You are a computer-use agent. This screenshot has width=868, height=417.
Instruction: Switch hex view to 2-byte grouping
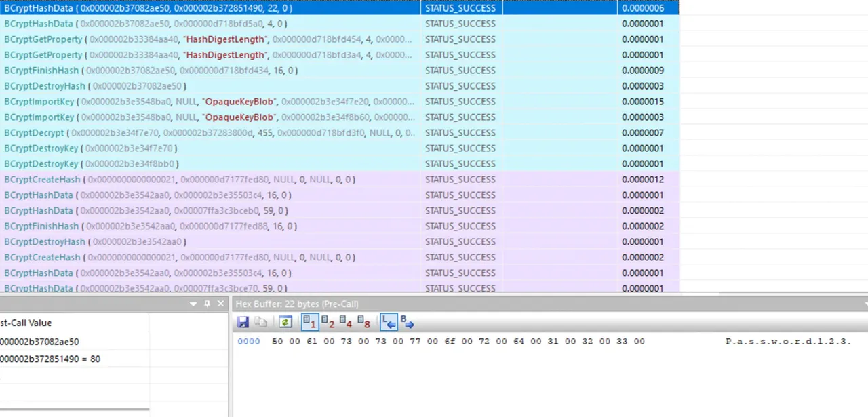point(328,321)
